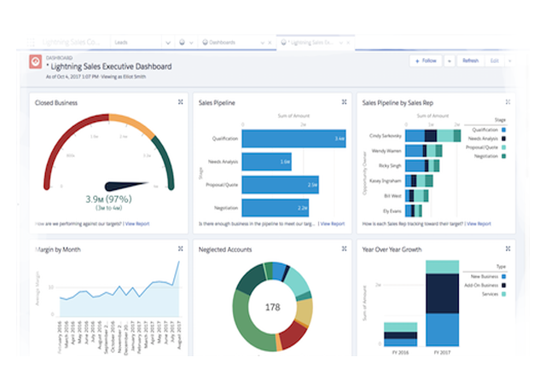Screen dimensions: 546x392
Task: Click the Bill West row label
Action: 392,196
